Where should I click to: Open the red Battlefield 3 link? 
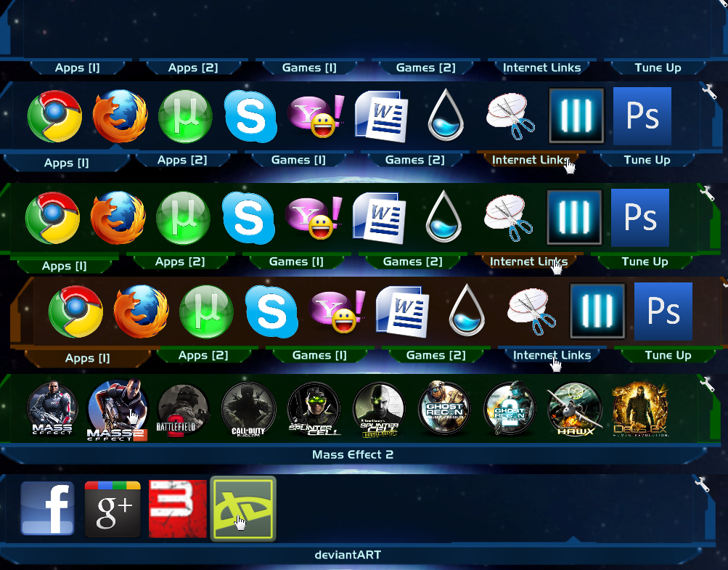click(177, 509)
